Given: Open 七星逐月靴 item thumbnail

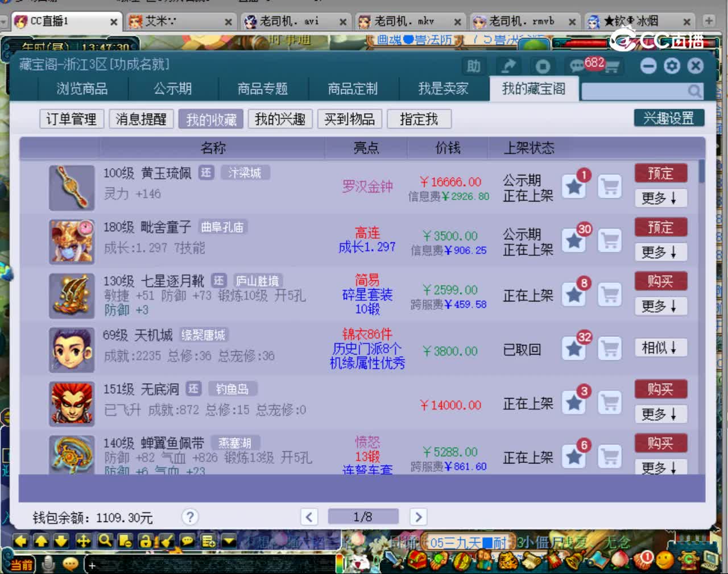Looking at the screenshot, I should click(72, 296).
